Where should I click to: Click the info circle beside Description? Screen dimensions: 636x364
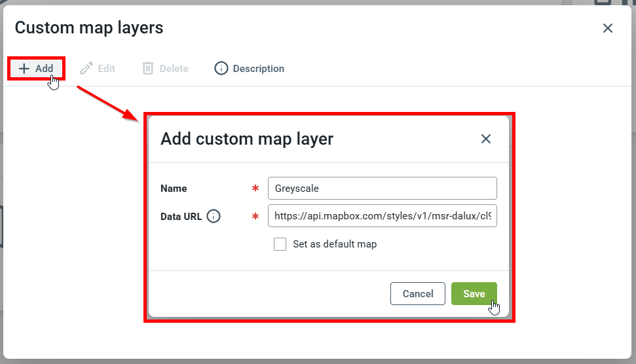pos(221,69)
